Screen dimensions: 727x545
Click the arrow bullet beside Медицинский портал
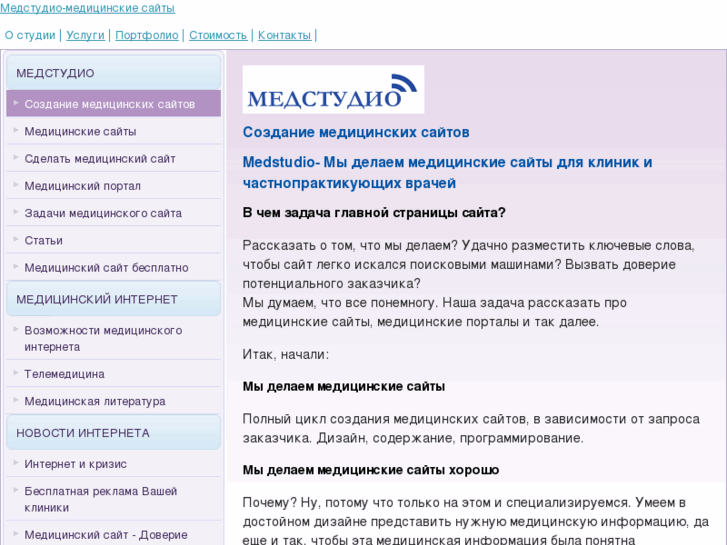coord(16,185)
